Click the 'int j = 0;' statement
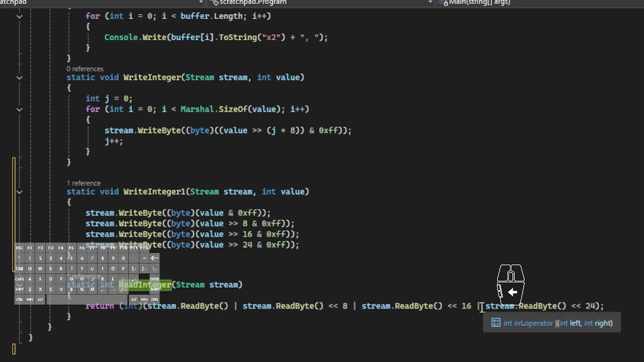Screen dimensions: 644x362 click(x=109, y=99)
